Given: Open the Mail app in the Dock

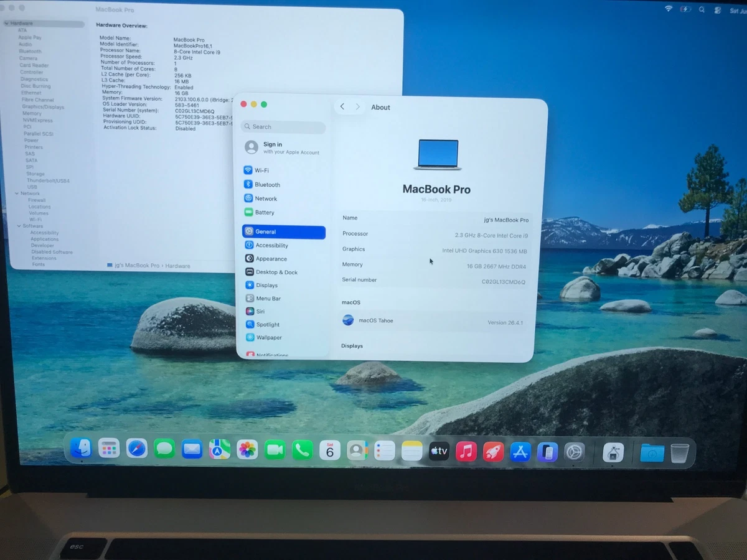Looking at the screenshot, I should point(192,449).
